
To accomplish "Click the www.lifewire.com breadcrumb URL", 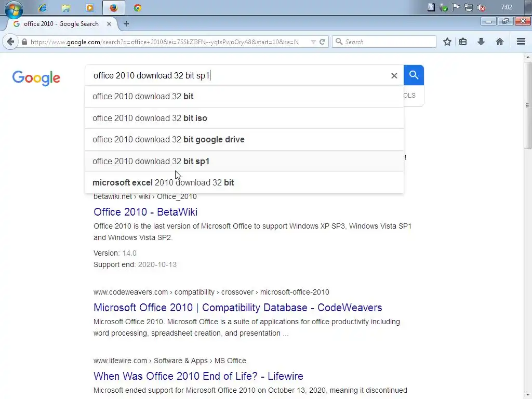I will (170, 361).
